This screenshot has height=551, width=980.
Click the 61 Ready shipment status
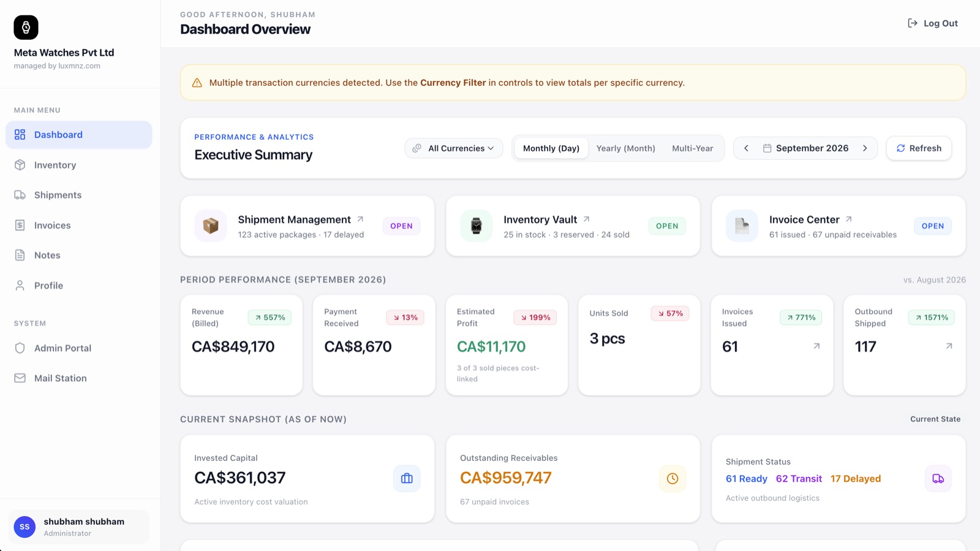[747, 479]
